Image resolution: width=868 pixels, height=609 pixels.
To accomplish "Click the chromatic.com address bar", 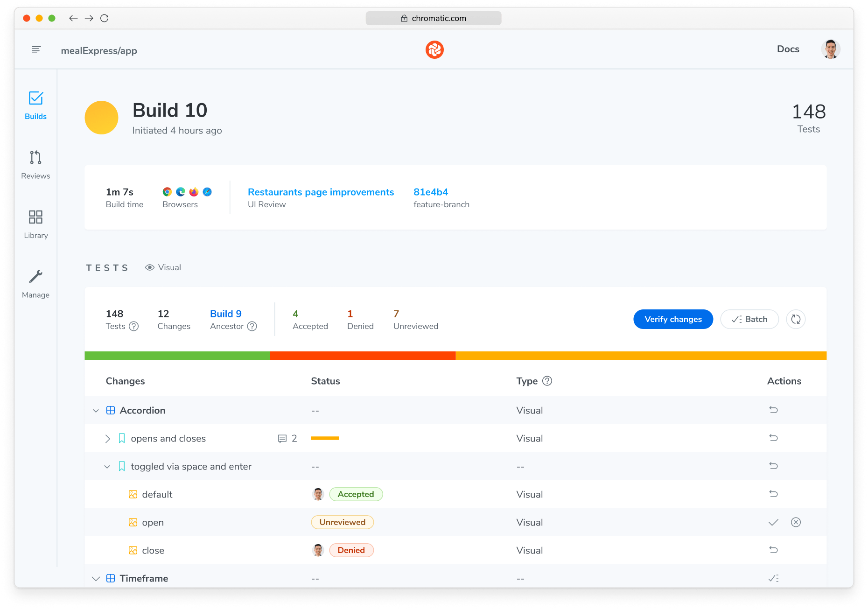I will (433, 18).
